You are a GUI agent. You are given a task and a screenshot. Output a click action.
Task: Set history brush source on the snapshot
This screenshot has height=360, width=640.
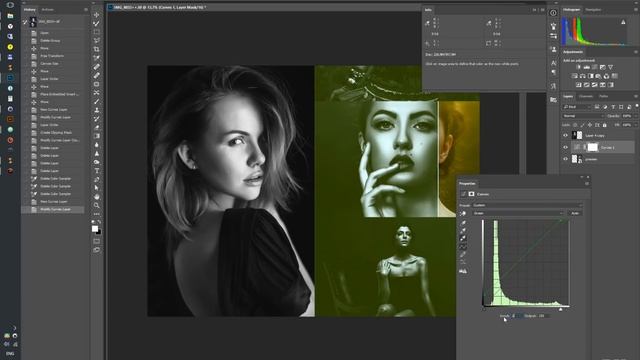pos(25,22)
